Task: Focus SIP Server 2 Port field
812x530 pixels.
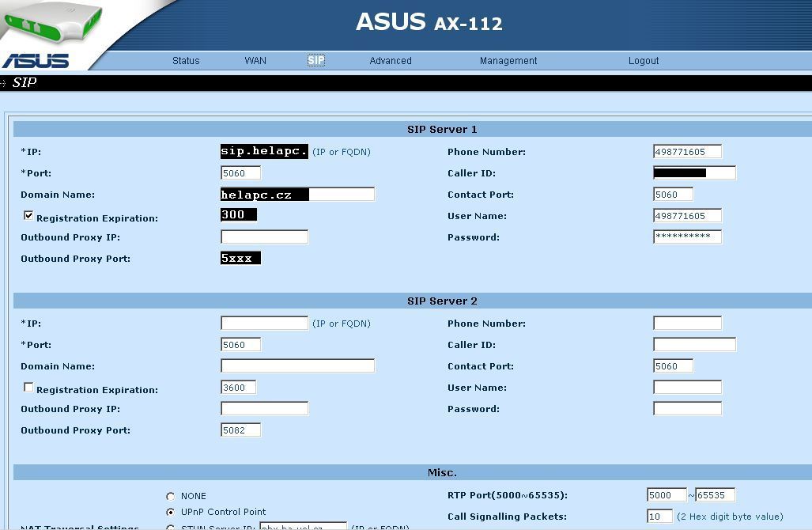Action: coord(241,345)
